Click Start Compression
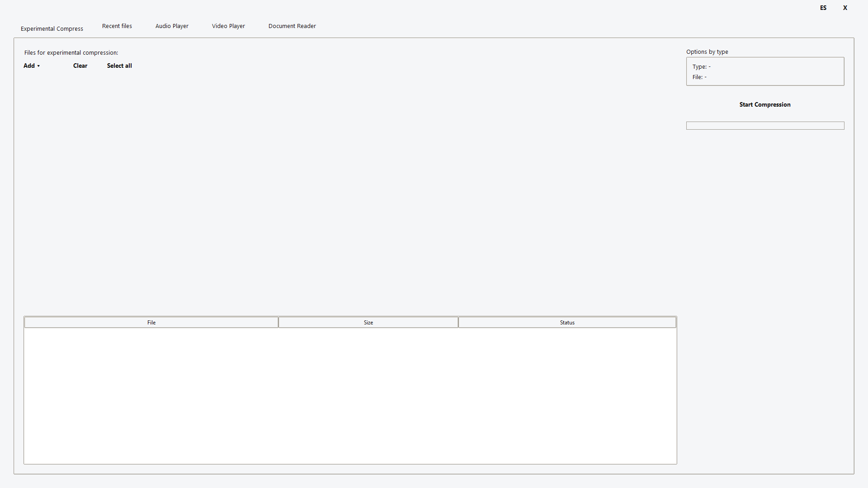This screenshot has height=488, width=868. (x=765, y=104)
